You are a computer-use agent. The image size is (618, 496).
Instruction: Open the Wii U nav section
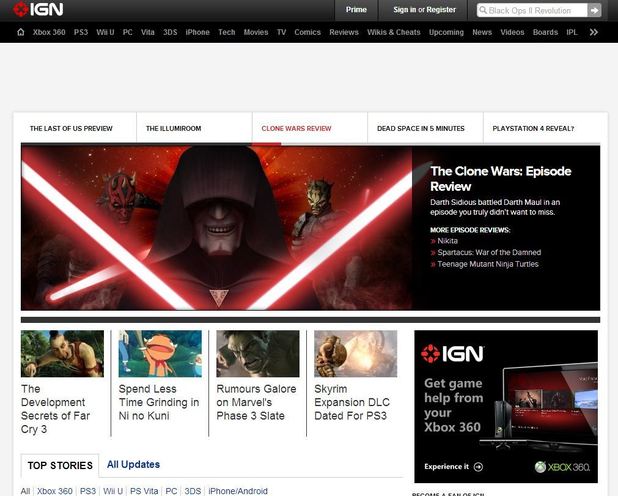[x=105, y=32]
